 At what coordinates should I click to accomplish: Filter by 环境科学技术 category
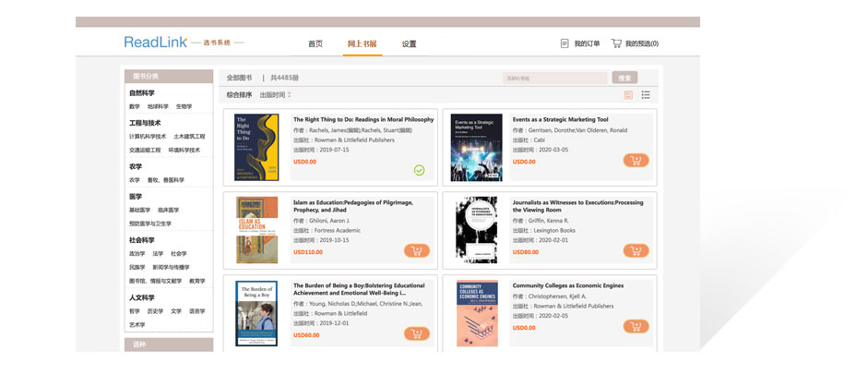(x=184, y=151)
